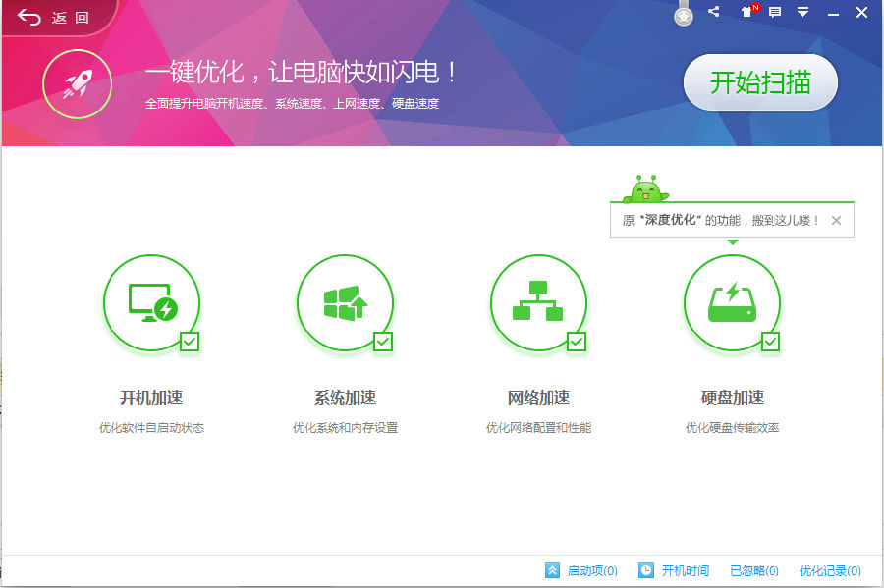Click the 一键优化 headline text
Image resolution: width=884 pixels, height=588 pixels.
click(302, 72)
